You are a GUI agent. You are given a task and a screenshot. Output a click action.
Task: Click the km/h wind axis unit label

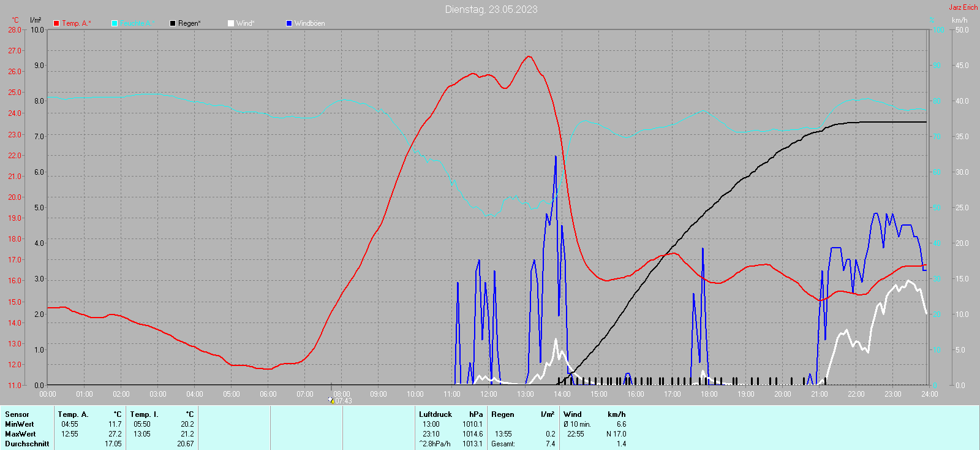point(959,20)
